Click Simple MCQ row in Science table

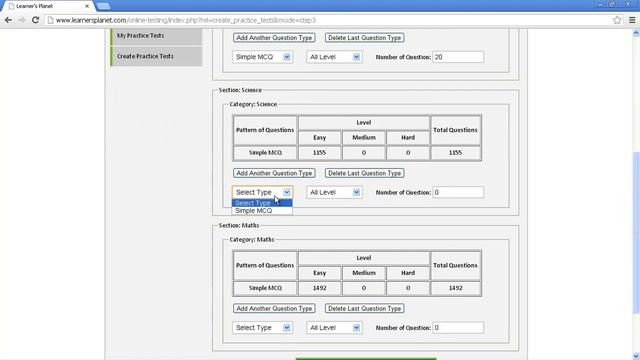[x=357, y=153]
